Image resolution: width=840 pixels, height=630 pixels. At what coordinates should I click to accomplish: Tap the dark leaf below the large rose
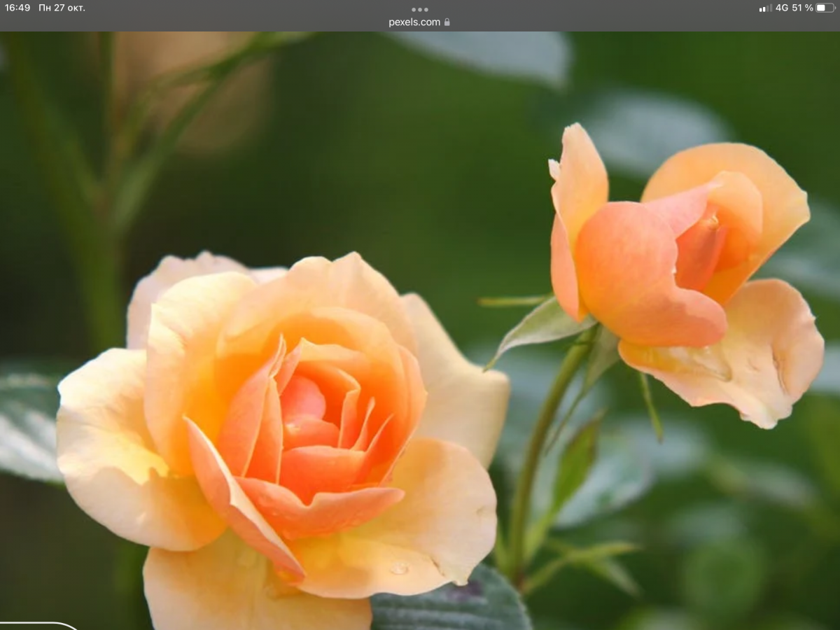pos(448,602)
